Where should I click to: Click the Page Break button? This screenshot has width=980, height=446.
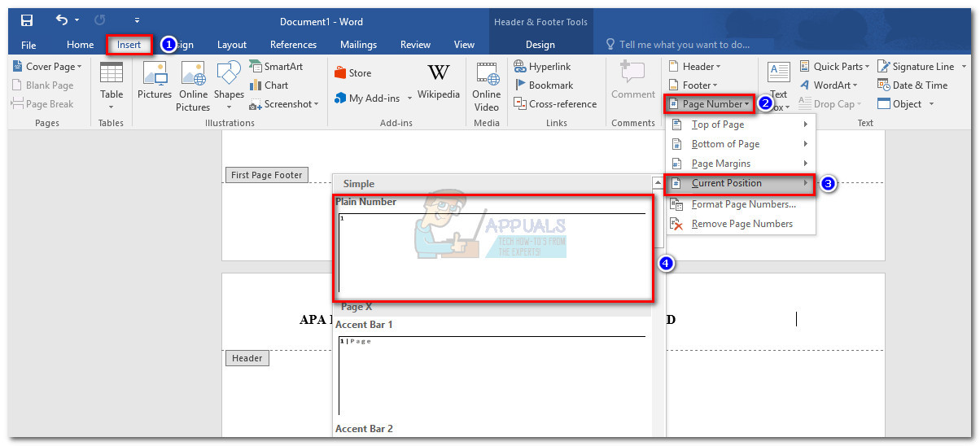[42, 104]
